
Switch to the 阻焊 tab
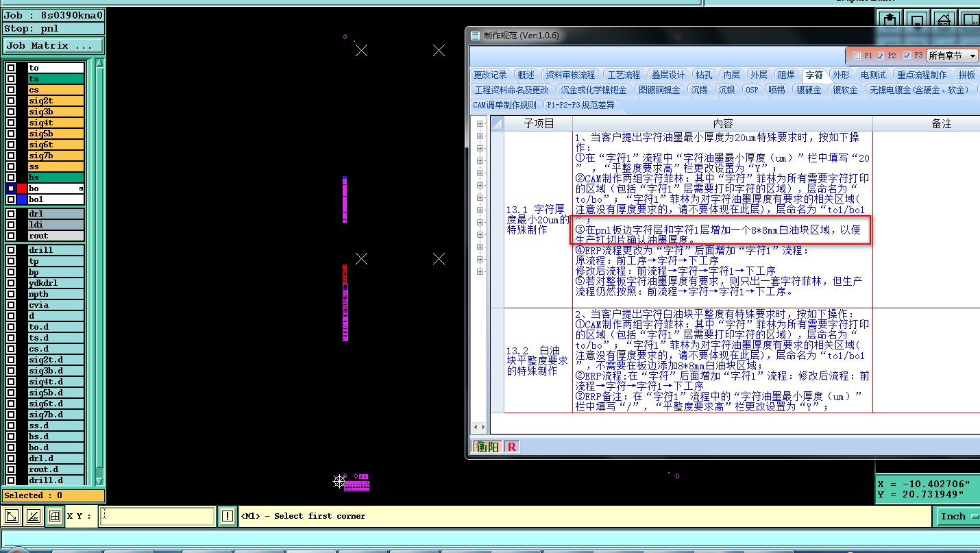(786, 75)
